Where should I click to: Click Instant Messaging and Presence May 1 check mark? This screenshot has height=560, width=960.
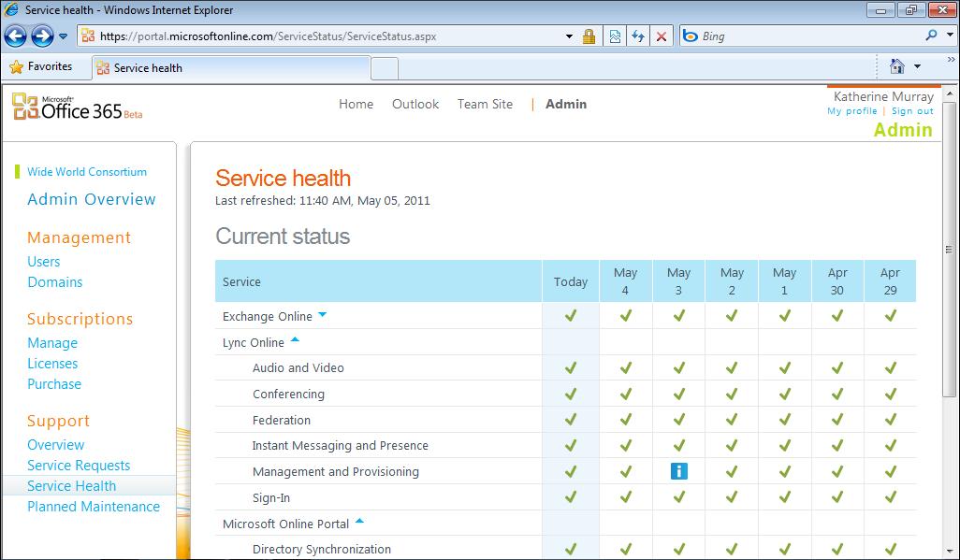tap(784, 446)
